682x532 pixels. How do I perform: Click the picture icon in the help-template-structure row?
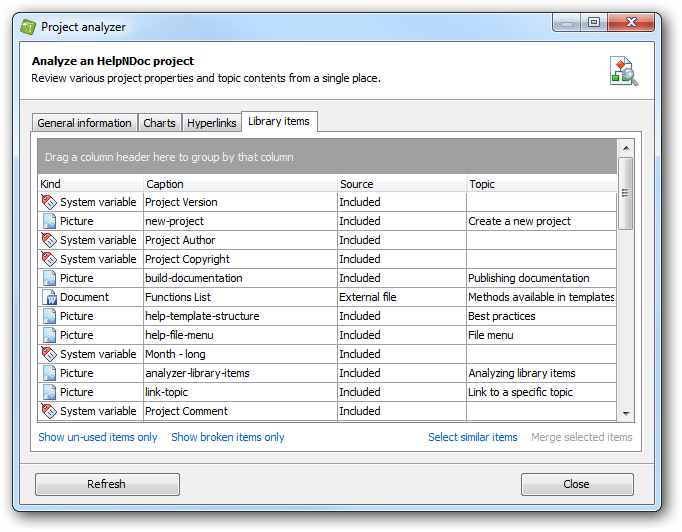point(49,316)
